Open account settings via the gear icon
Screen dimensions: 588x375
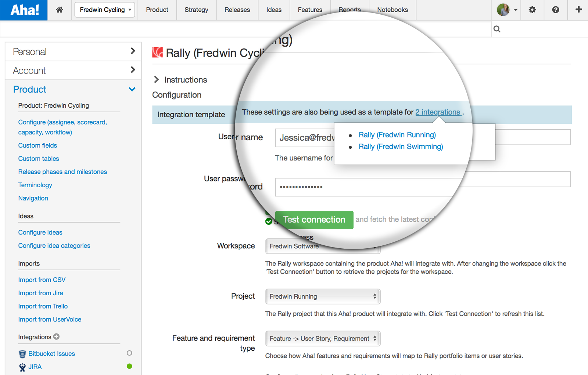pos(532,10)
